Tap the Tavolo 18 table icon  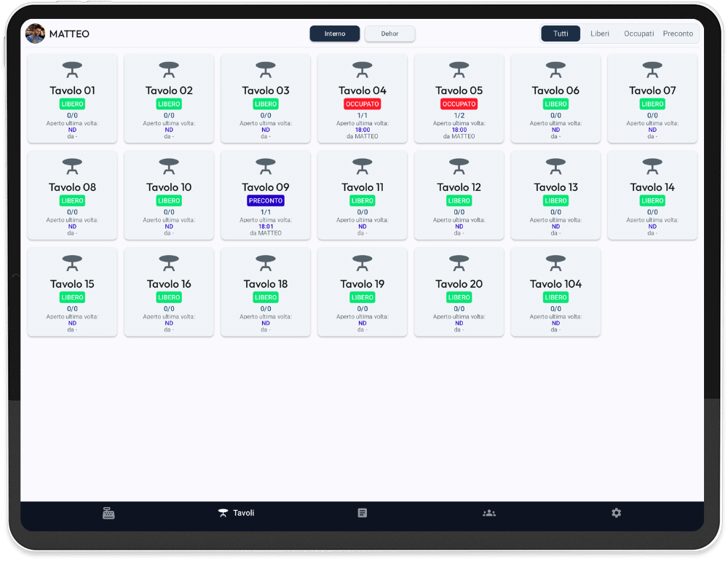coord(266,263)
